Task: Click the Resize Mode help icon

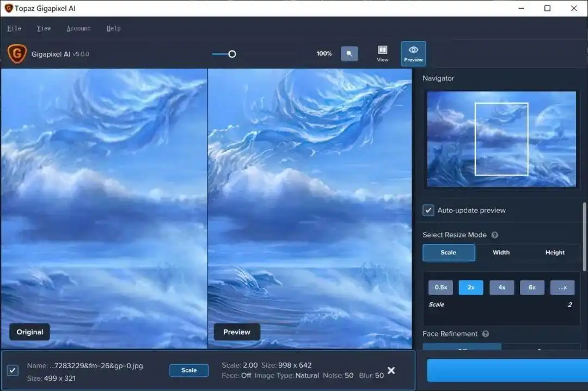Action: pos(494,235)
